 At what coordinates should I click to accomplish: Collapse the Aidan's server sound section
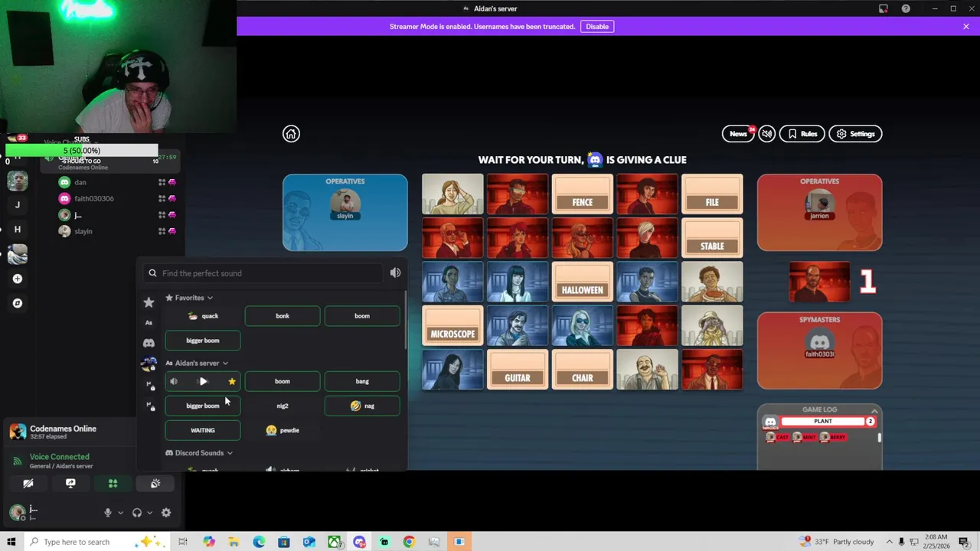pos(197,364)
